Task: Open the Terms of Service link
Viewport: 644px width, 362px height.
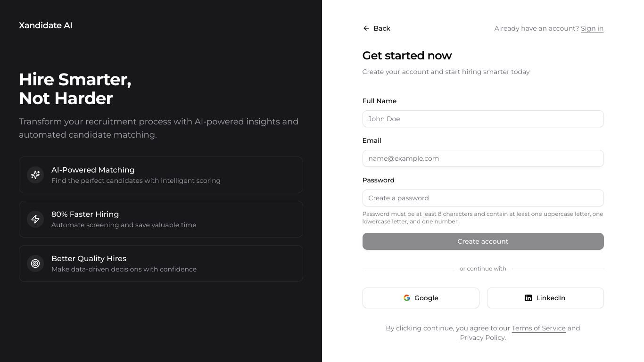Action: pos(538,328)
